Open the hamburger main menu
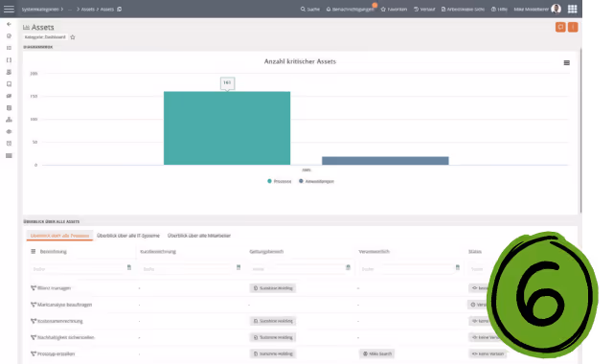613x364 pixels. tap(9, 9)
